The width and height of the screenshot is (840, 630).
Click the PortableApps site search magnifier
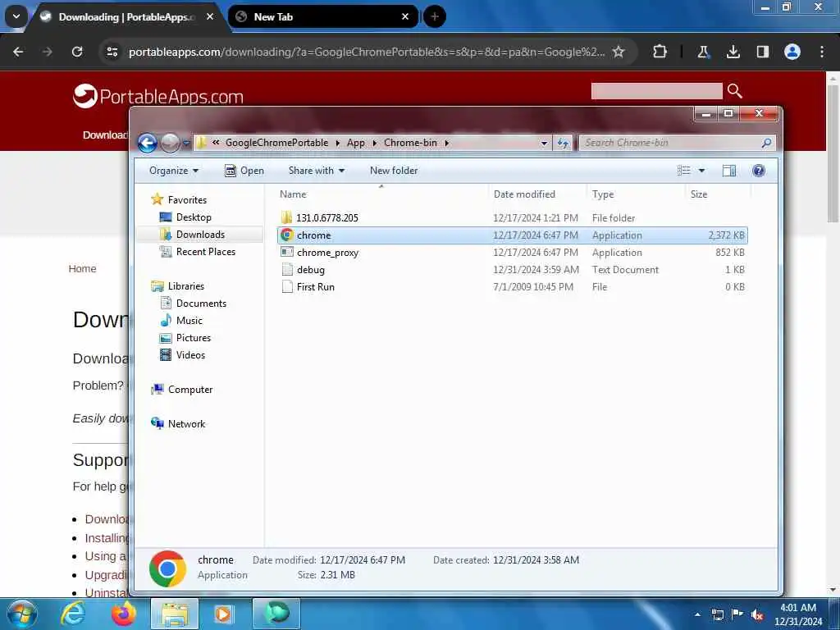click(734, 91)
